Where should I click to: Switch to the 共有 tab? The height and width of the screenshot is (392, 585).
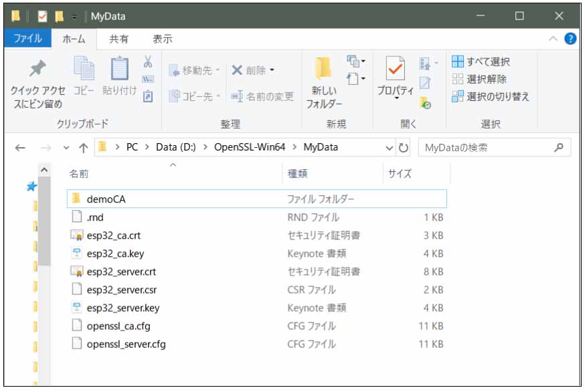pyautogui.click(x=118, y=39)
